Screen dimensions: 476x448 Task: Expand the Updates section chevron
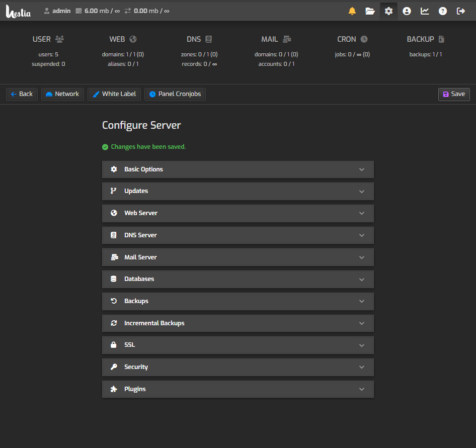(x=362, y=192)
